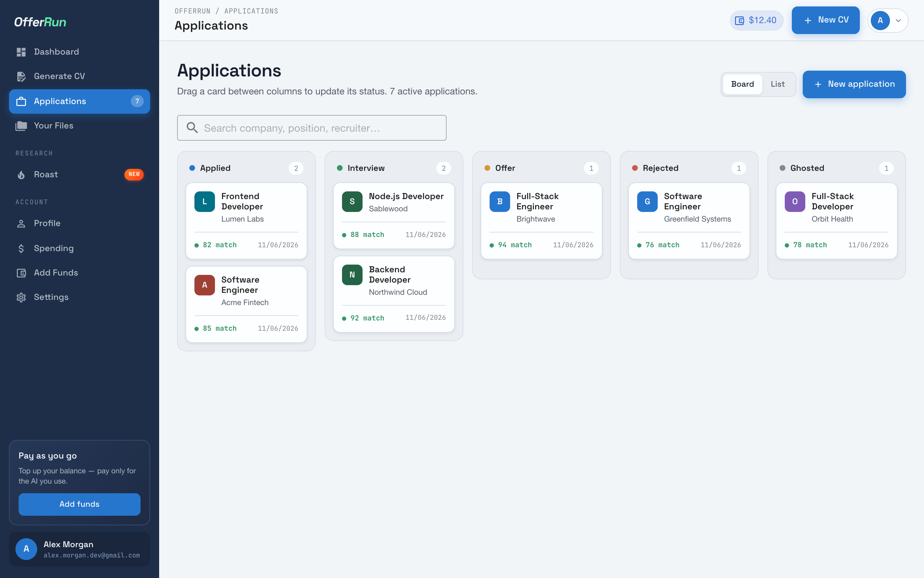
Task: Click the OfferRun logo
Action: [x=40, y=22]
